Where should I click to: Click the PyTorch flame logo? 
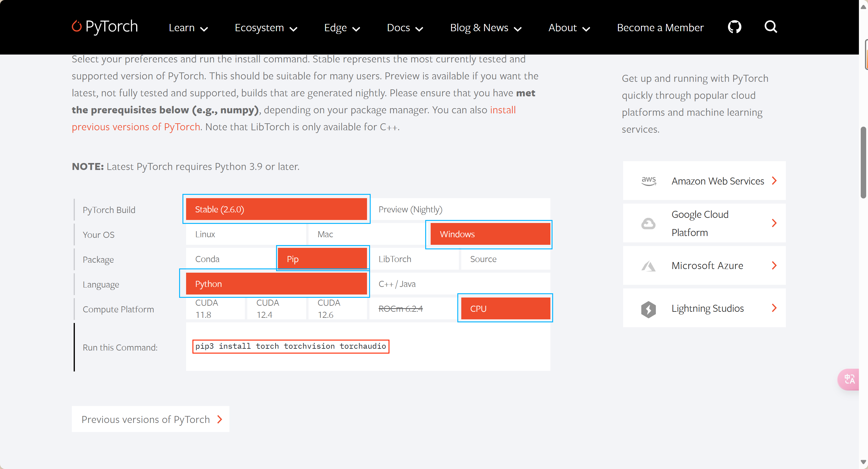point(77,26)
